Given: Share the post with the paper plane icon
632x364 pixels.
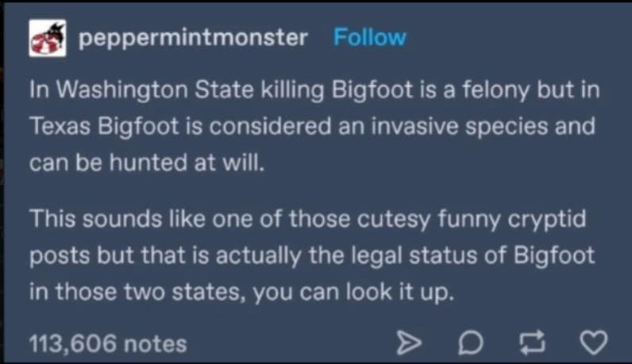Looking at the screenshot, I should [409, 343].
